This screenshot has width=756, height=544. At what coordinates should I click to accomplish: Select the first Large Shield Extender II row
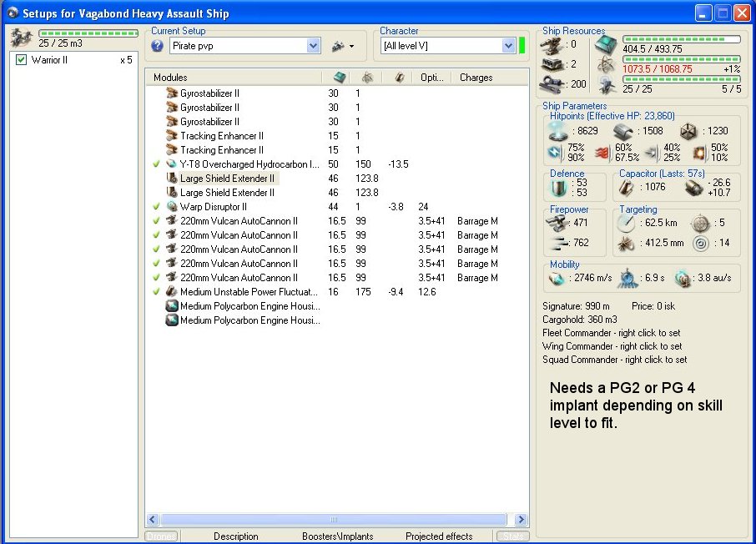[x=337, y=179]
